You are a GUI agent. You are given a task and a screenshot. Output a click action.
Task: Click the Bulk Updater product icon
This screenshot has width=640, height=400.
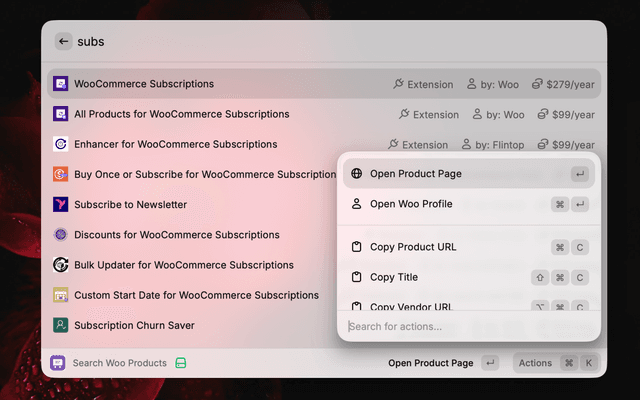pos(60,265)
